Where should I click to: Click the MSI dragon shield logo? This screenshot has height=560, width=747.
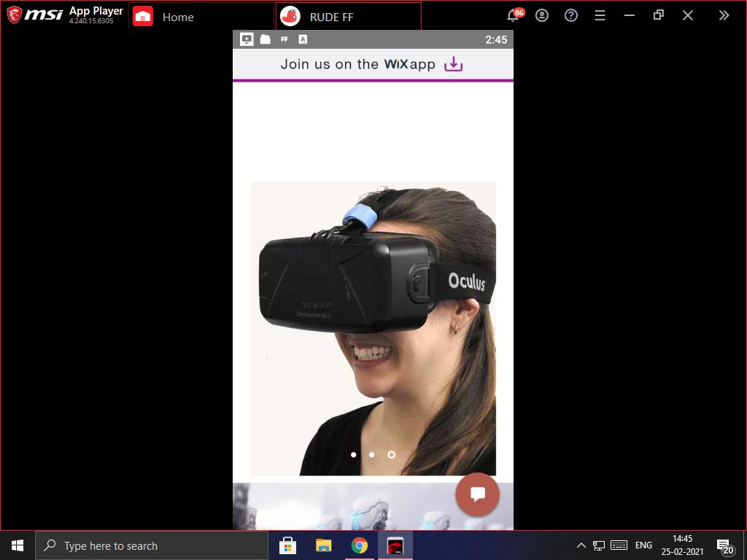(x=15, y=15)
